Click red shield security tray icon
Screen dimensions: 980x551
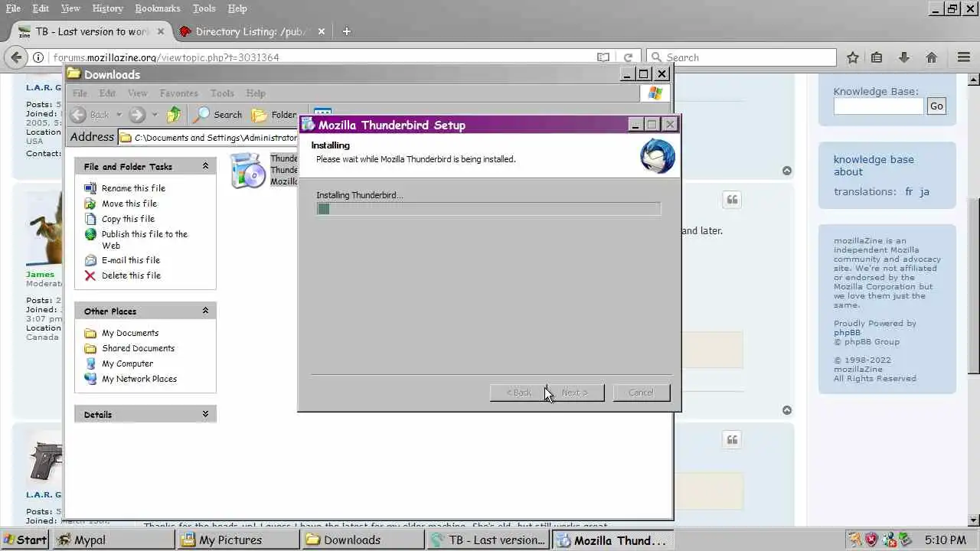point(871,540)
